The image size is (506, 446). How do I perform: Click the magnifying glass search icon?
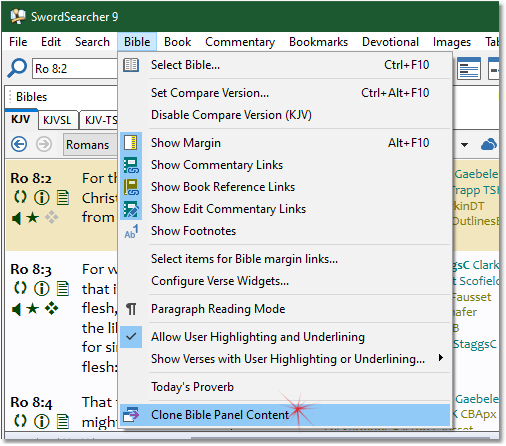[17, 68]
